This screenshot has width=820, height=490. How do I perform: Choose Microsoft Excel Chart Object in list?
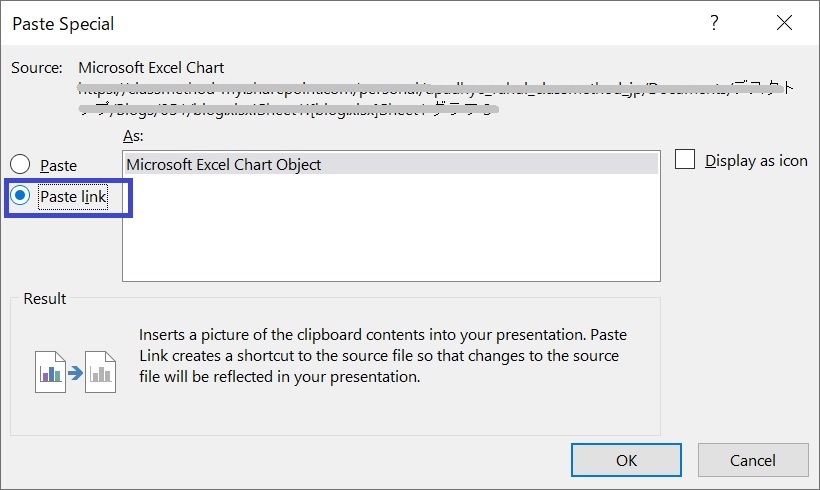(391, 164)
